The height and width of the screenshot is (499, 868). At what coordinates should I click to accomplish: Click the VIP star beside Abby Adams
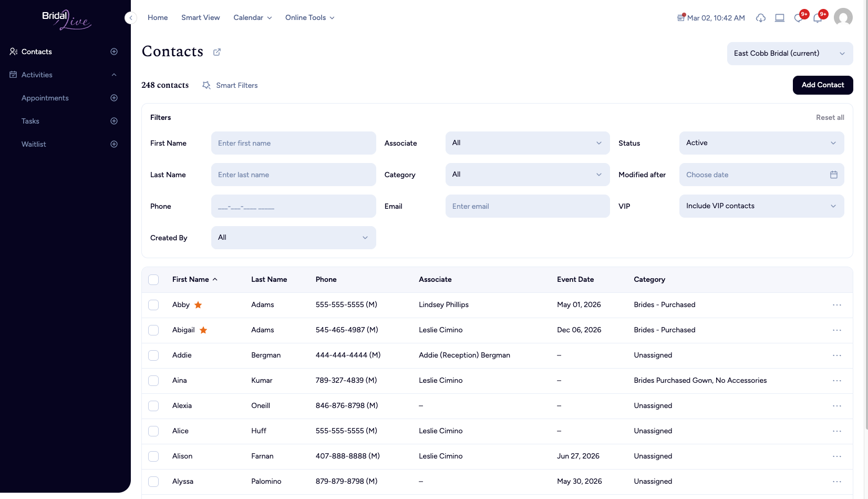[198, 304]
